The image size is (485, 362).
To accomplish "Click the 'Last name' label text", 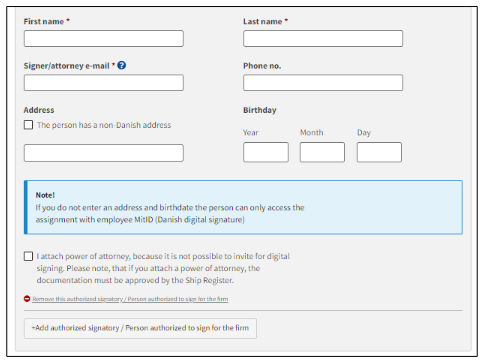I will [x=263, y=21].
